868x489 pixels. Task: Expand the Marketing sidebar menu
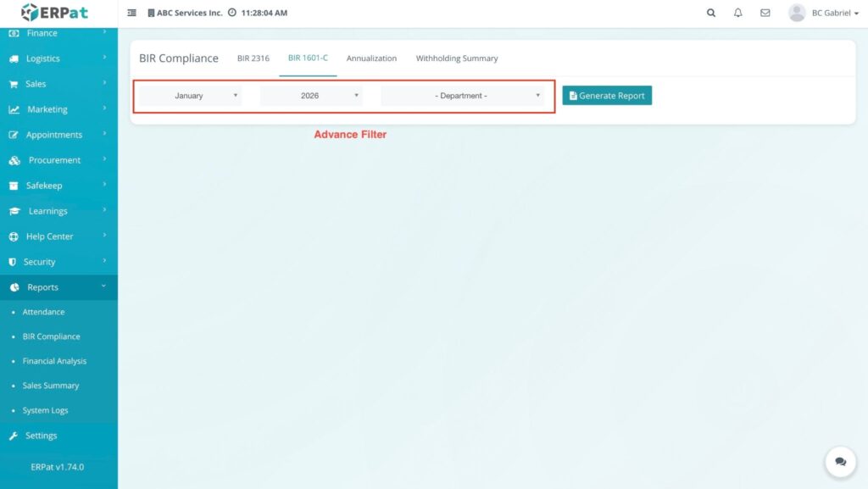click(x=58, y=109)
